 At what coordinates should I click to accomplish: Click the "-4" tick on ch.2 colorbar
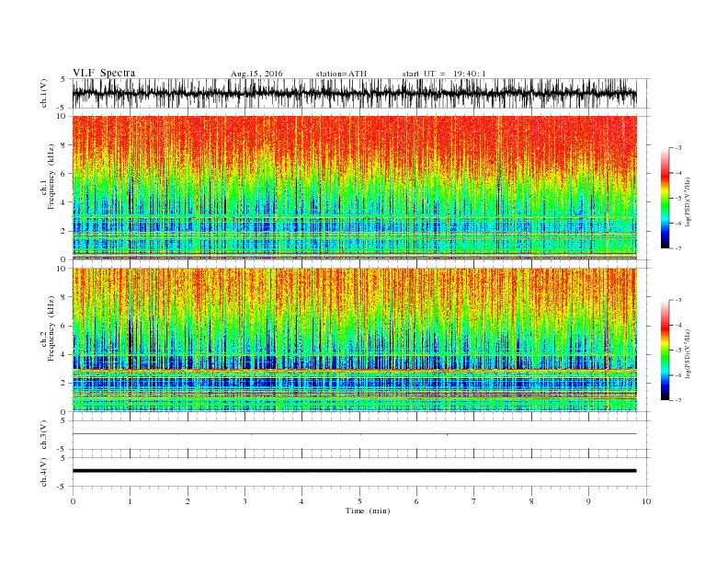pyautogui.click(x=677, y=325)
